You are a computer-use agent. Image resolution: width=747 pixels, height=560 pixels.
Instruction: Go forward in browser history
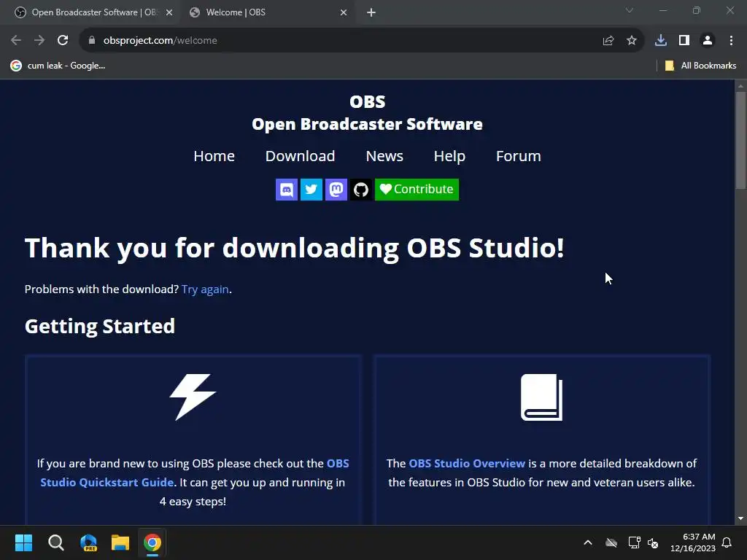coord(39,41)
